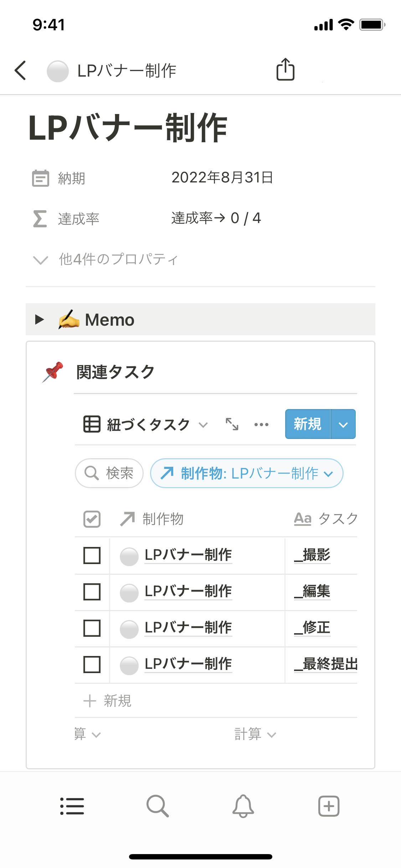Check the box for the 最終提出 row
This screenshot has height=868, width=401.
[92, 665]
